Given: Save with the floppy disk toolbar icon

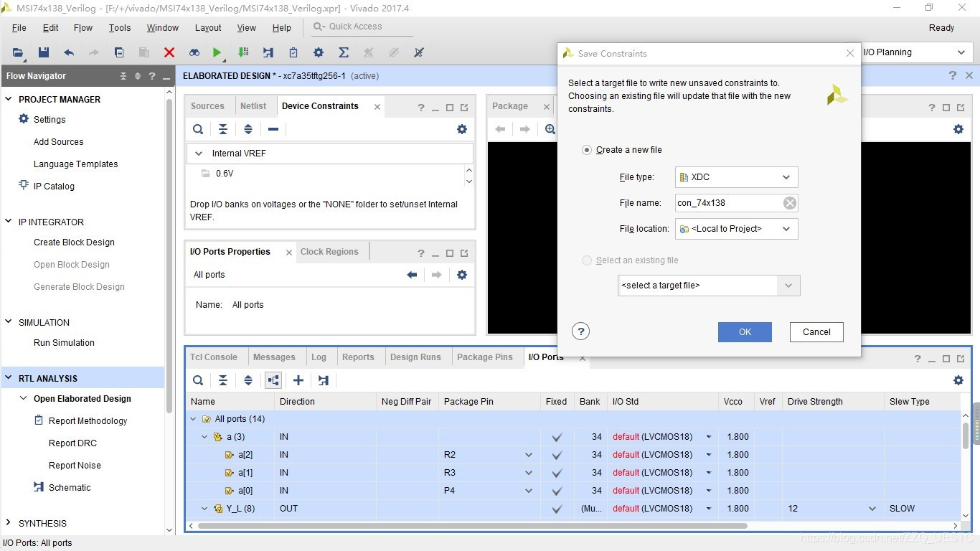Looking at the screenshot, I should point(44,52).
